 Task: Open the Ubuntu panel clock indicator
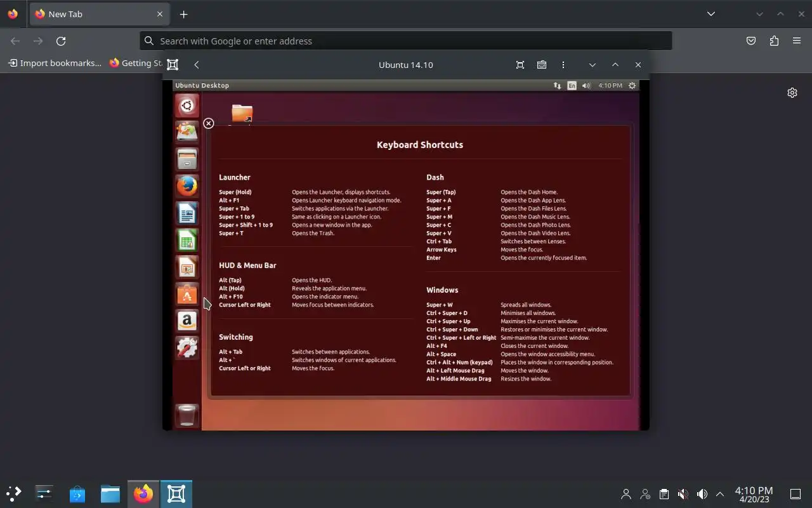pyautogui.click(x=610, y=85)
